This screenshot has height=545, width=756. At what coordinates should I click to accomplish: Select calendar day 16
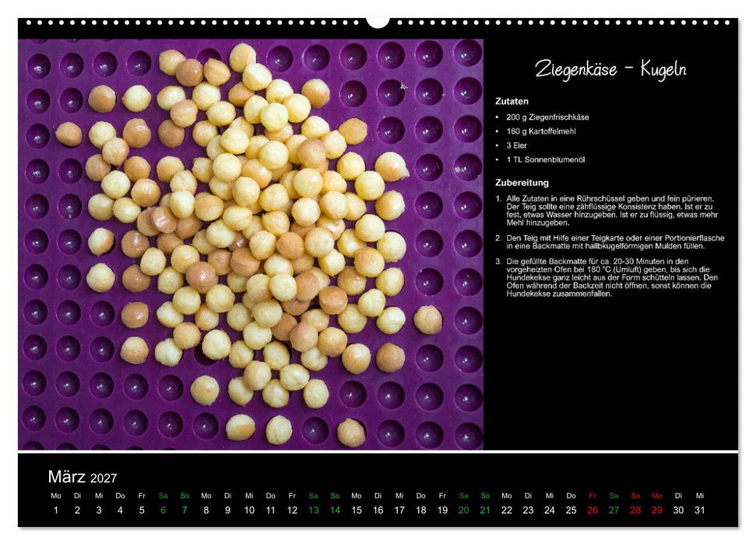tap(378, 510)
